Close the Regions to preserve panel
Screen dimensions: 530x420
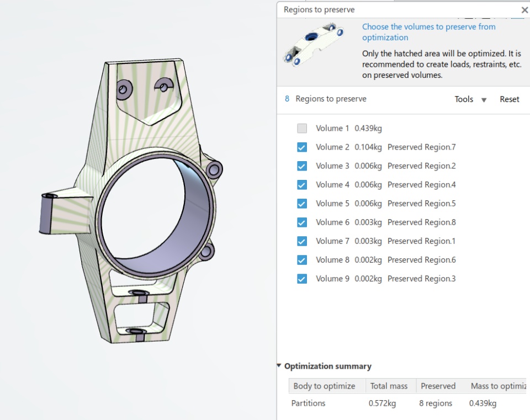pos(524,10)
